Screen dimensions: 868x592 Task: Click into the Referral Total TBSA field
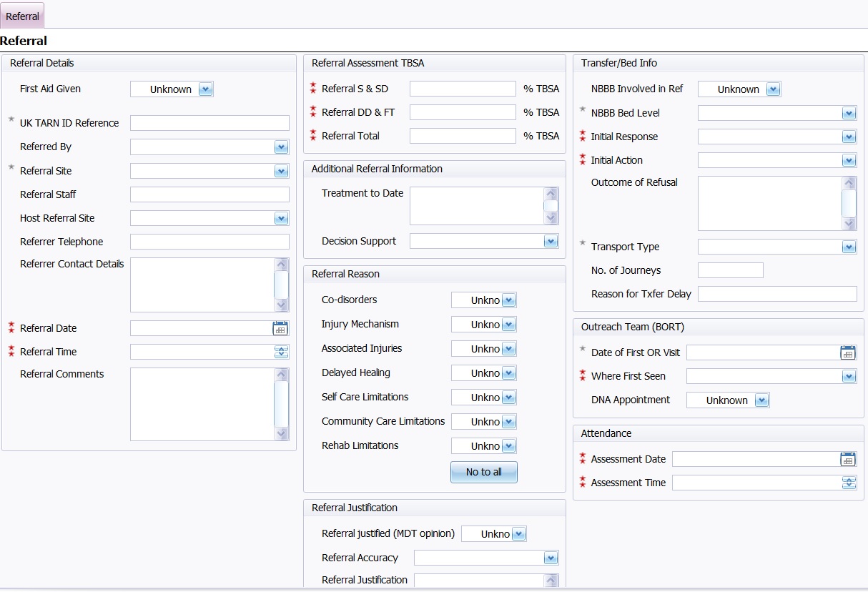tap(462, 136)
